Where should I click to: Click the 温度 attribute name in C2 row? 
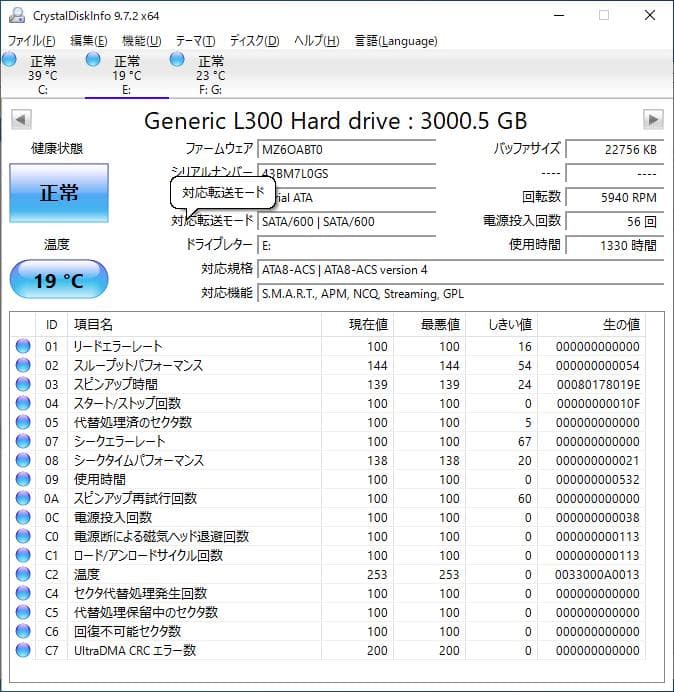click(87, 574)
